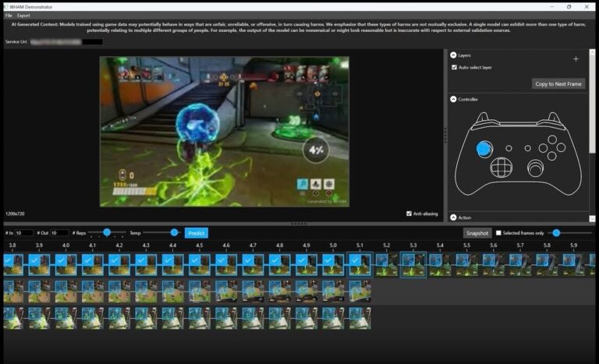Viewport: 599px width, 364px height.
Task: Click the left face button (X)
Action: click(x=543, y=148)
